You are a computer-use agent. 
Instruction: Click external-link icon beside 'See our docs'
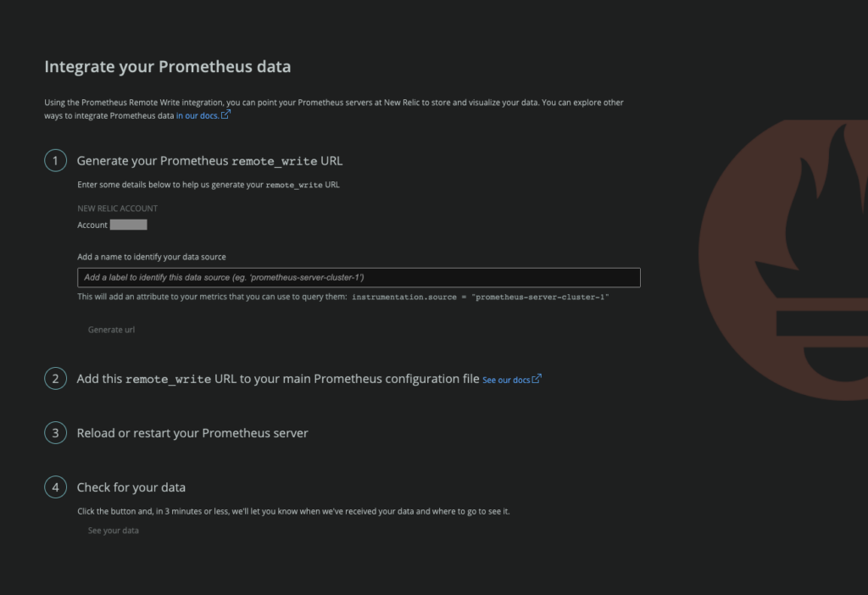click(537, 379)
